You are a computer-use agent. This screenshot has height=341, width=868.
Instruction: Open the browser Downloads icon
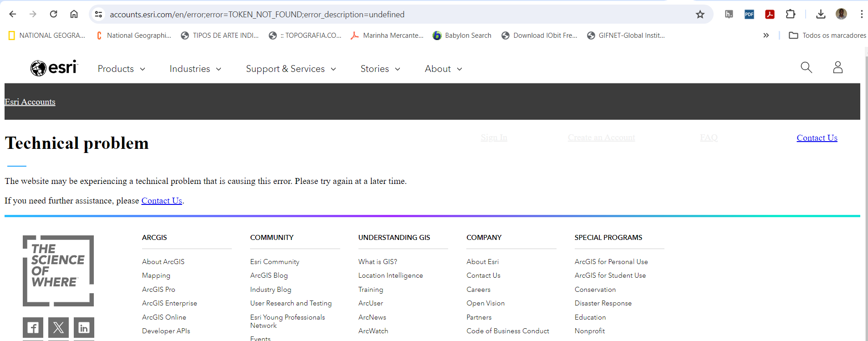point(821,15)
